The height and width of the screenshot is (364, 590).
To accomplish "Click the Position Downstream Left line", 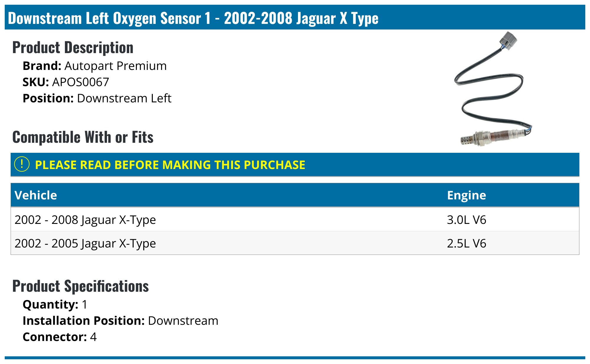I will click(97, 98).
